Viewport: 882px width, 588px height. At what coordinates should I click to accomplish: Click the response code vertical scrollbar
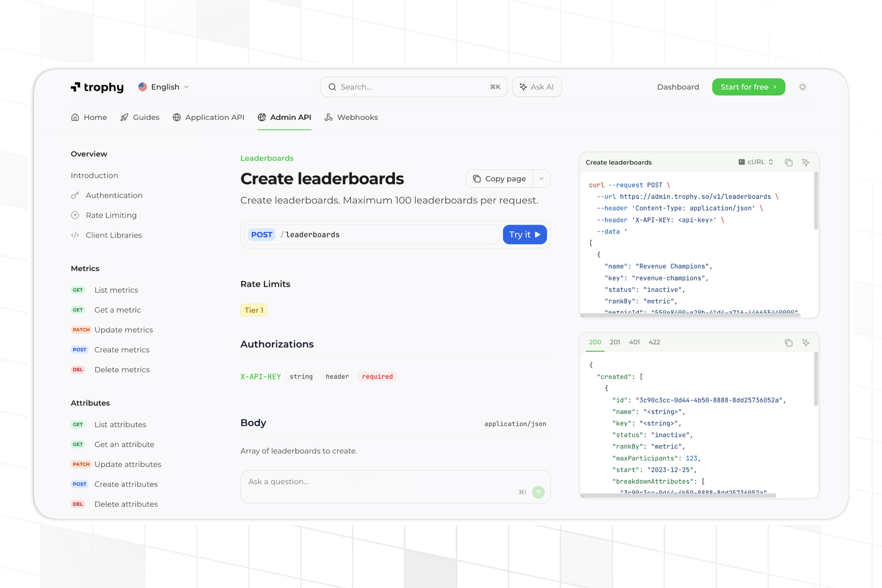tap(816, 379)
